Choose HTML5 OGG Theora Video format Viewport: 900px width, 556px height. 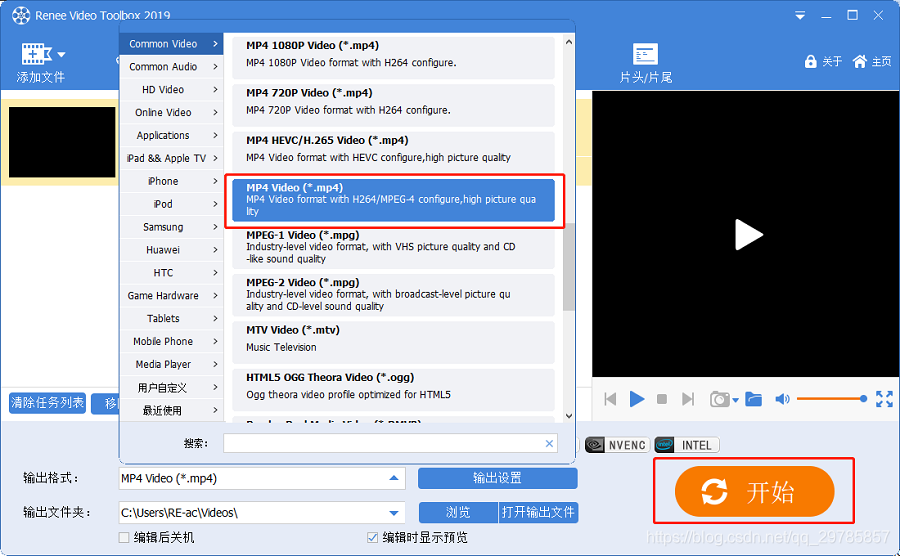(x=393, y=390)
